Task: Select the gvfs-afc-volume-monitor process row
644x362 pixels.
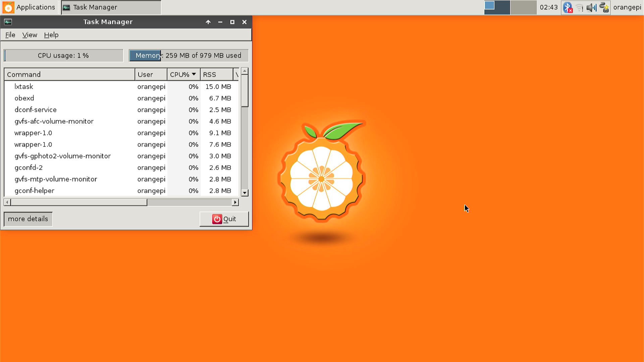Action: tap(121, 121)
